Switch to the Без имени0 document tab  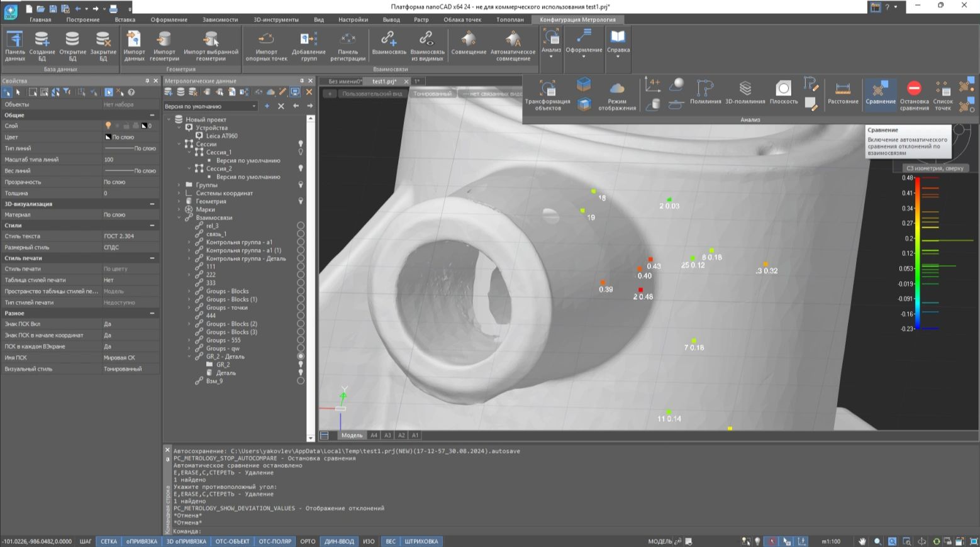[x=345, y=81]
